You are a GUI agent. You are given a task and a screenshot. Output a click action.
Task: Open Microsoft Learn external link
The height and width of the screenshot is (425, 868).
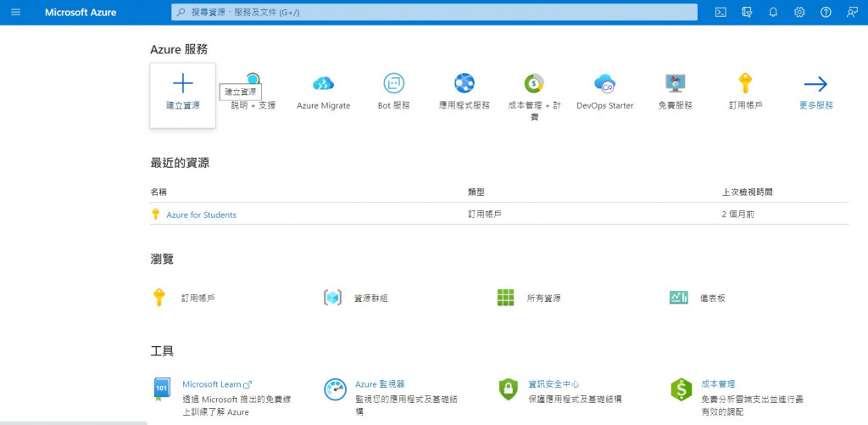coord(217,384)
